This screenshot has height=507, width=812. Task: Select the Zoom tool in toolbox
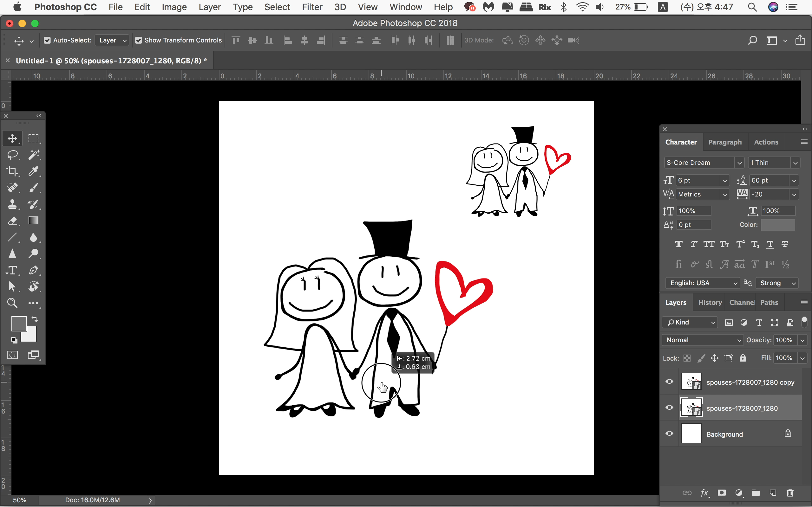click(x=12, y=303)
